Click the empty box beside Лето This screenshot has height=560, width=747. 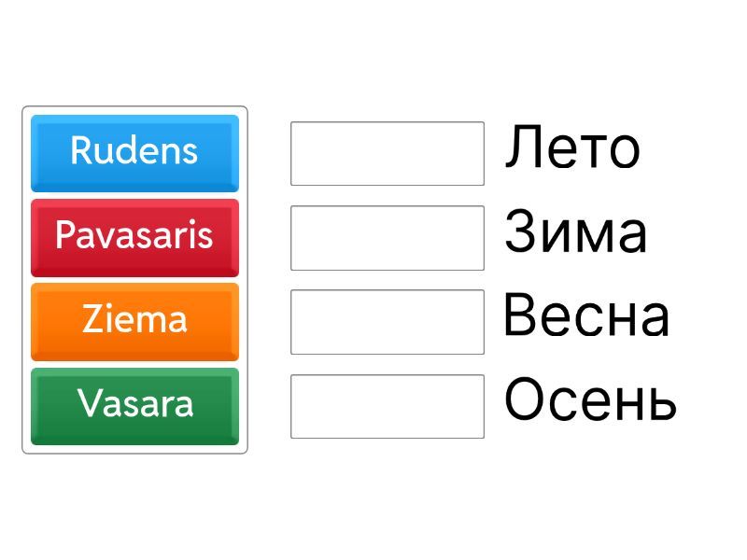pos(387,153)
